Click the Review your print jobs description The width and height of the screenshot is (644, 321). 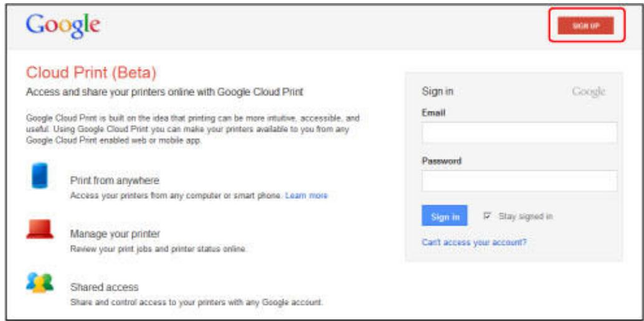pos(158,249)
